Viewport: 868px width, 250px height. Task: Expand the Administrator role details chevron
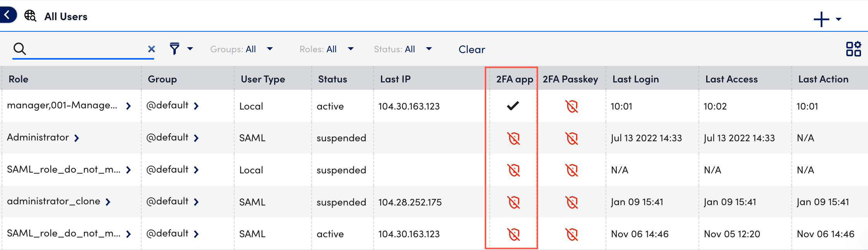click(x=76, y=138)
